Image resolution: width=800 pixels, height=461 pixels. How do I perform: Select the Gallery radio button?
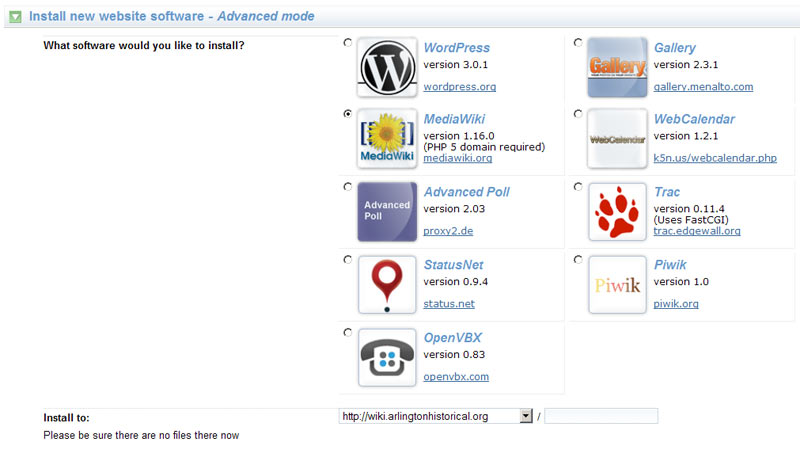[578, 42]
